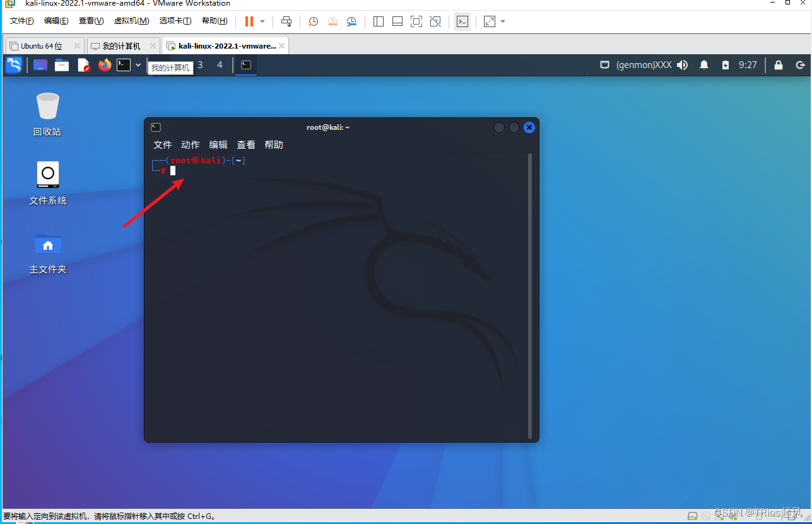Open the Kali applications menu dragon icon
Image resolution: width=812 pixels, height=524 pixels.
(14, 65)
